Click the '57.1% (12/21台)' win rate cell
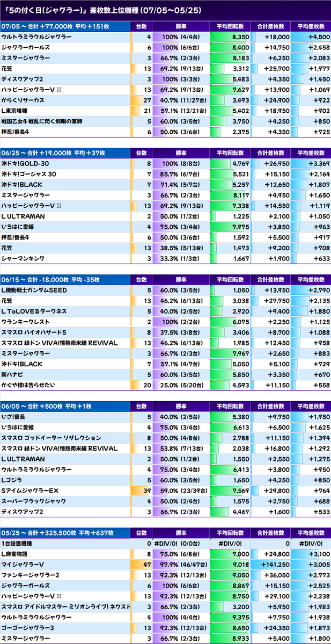The width and height of the screenshot is (331, 644). pyautogui.click(x=181, y=111)
